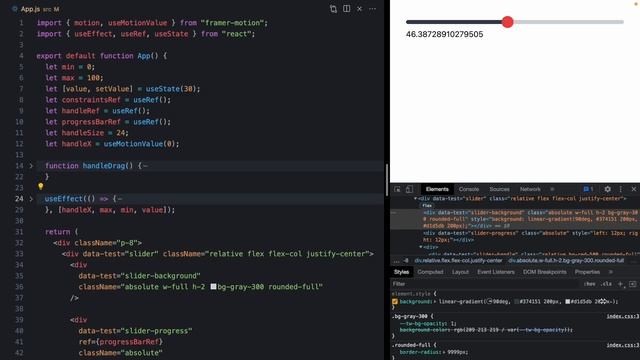Click the useState(30) call on line 7
The image size is (640, 360).
[172, 89]
